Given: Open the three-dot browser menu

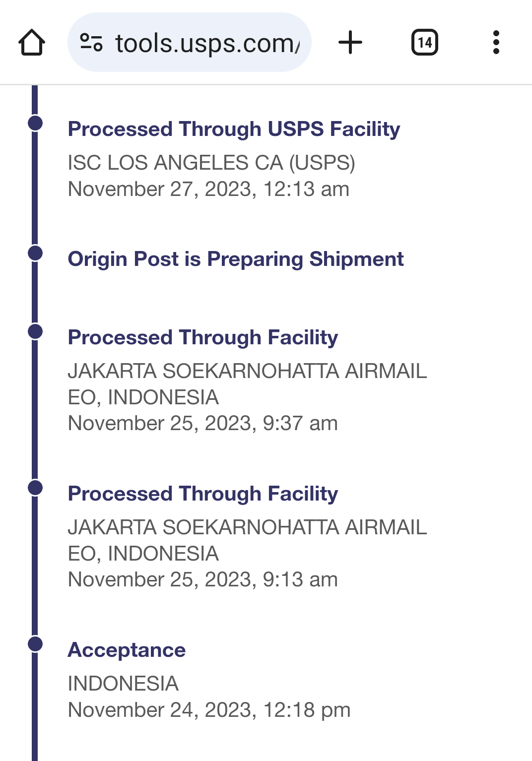Looking at the screenshot, I should pos(496,42).
